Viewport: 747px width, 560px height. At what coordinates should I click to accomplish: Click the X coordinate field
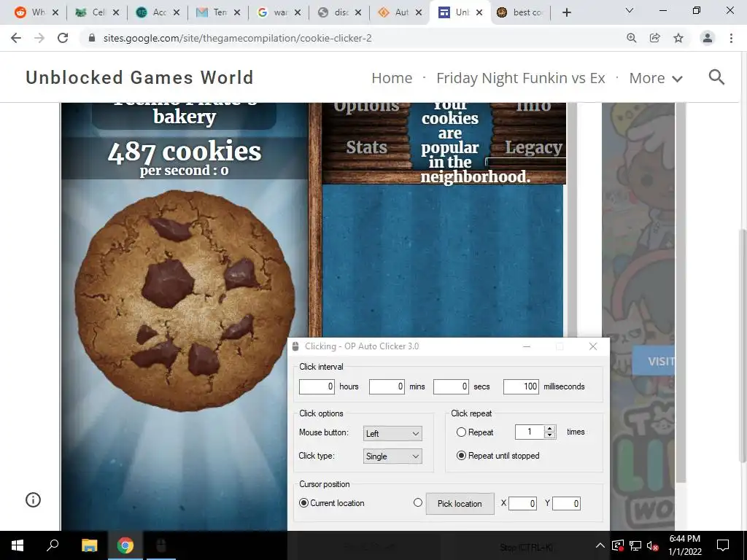(x=522, y=503)
